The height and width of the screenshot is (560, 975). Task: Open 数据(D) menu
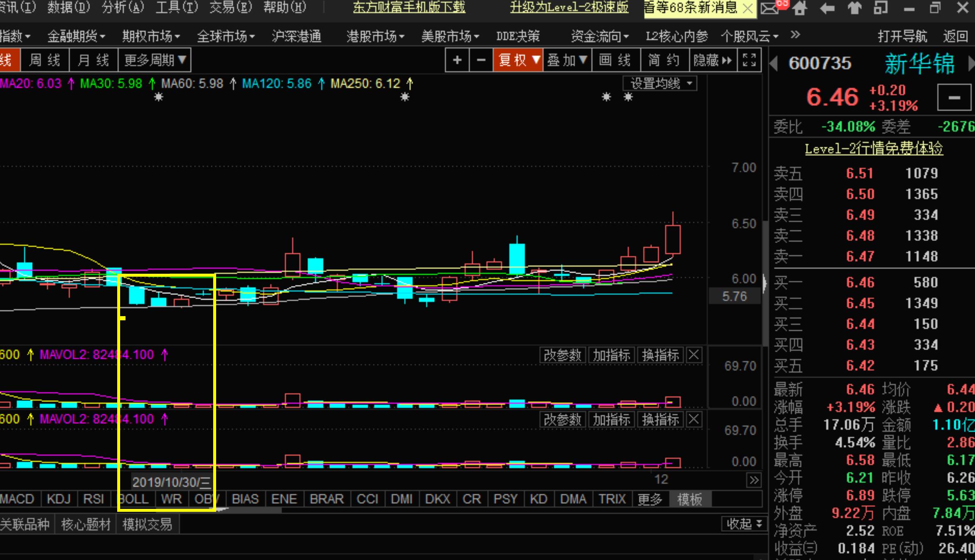pyautogui.click(x=69, y=7)
